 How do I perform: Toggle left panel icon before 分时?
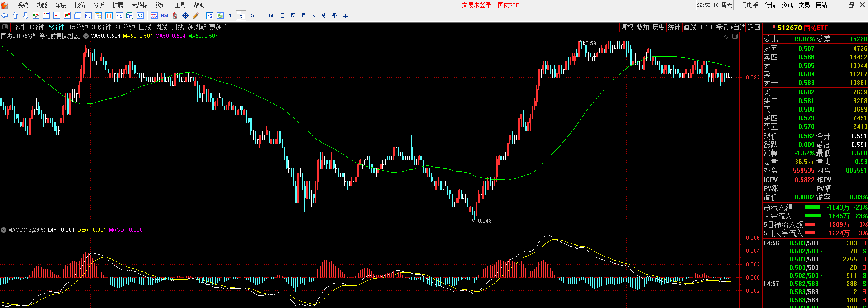pos(5,27)
